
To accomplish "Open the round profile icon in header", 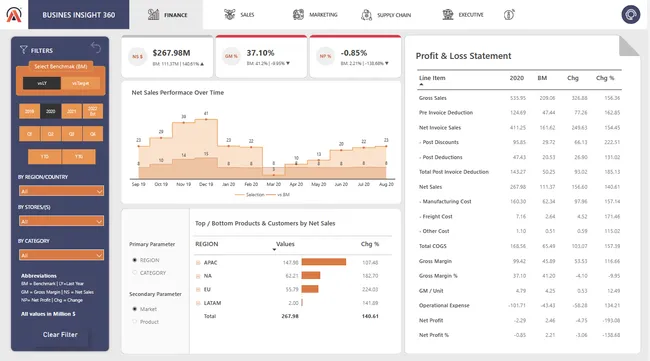I will click(x=631, y=15).
